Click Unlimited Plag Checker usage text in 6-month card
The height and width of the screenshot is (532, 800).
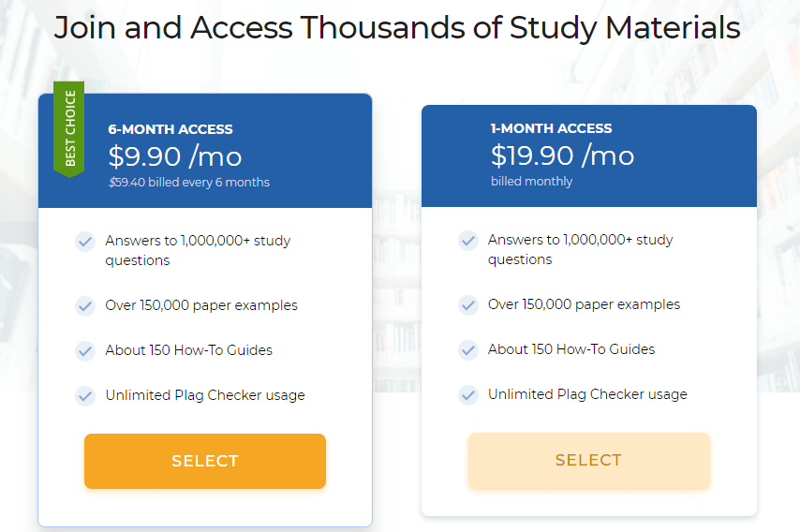pyautogui.click(x=205, y=395)
